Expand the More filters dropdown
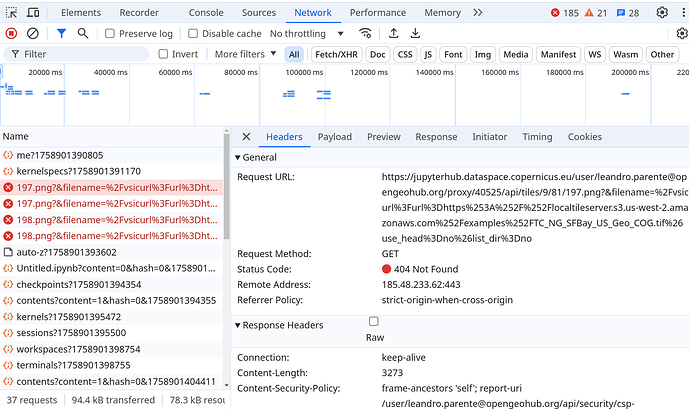This screenshot has height=409, width=689. (x=245, y=54)
